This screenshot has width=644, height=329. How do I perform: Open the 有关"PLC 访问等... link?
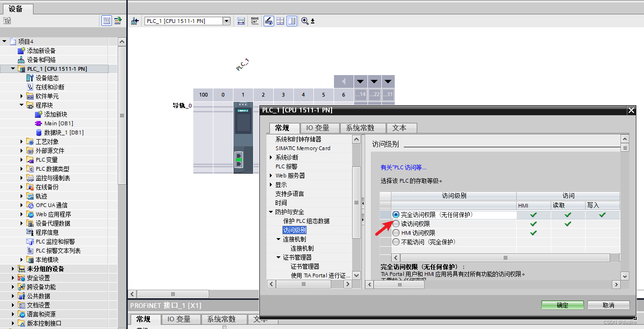click(403, 167)
